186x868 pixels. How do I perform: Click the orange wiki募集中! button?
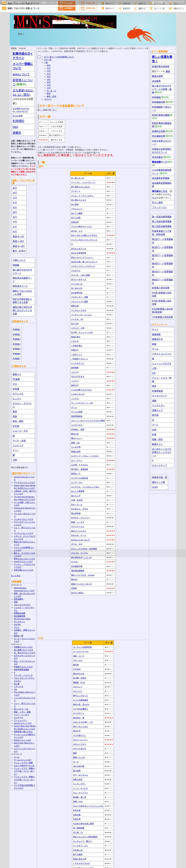(x=66, y=8)
